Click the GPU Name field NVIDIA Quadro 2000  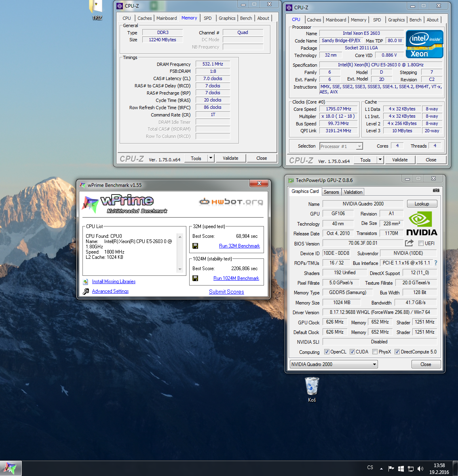coord(363,204)
